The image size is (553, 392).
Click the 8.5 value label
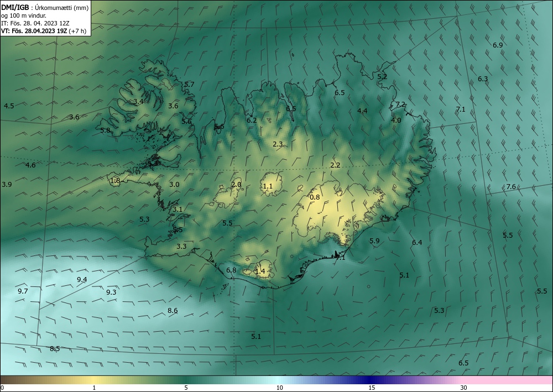[x=55, y=349]
